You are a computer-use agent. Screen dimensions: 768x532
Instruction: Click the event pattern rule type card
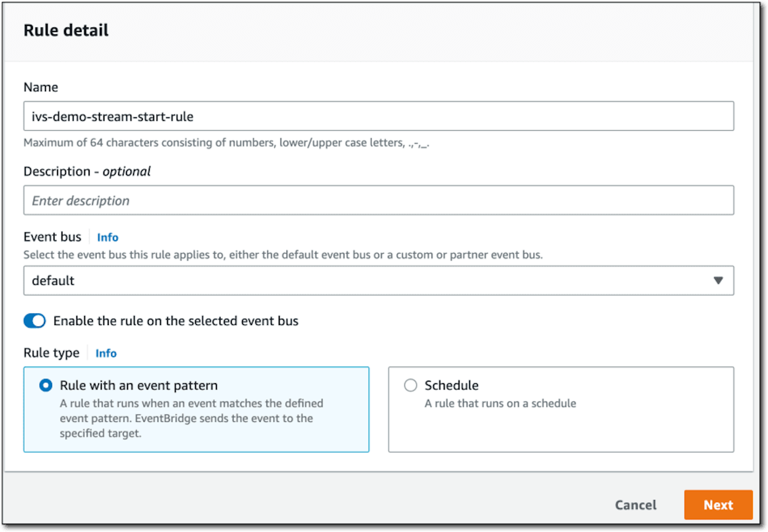tap(196, 409)
